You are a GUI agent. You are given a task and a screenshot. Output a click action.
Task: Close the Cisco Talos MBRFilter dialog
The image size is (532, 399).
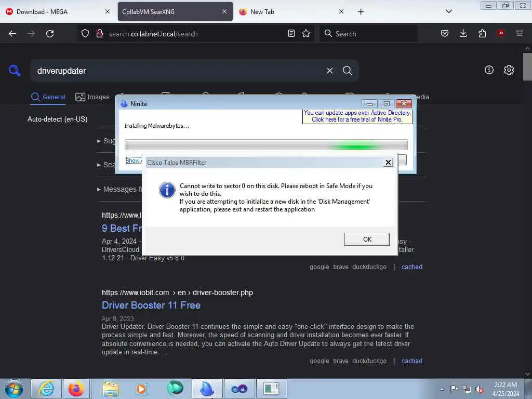tap(388, 163)
